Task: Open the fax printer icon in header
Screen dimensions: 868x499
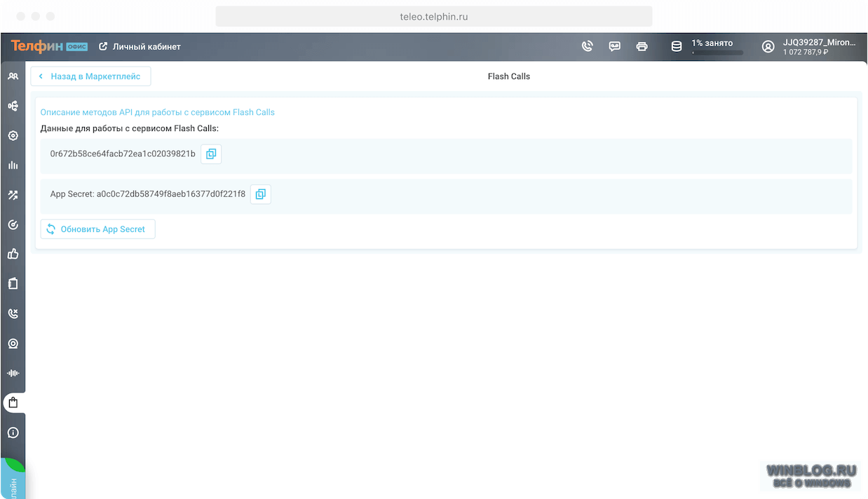Action: tap(642, 46)
